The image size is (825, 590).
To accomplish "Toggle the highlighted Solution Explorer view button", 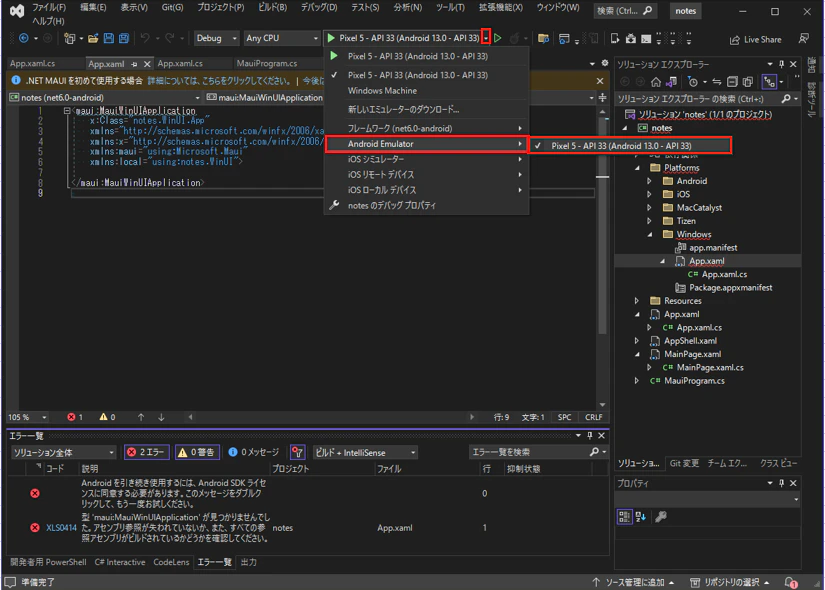I will coord(769,82).
